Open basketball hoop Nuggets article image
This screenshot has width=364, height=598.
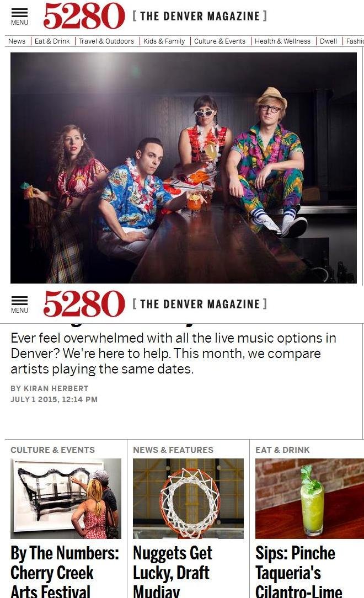pyautogui.click(x=188, y=499)
